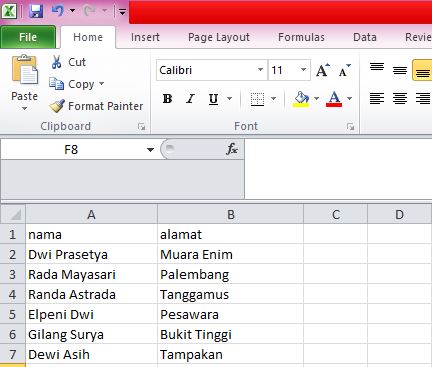Expand the underline style arrow

click(x=229, y=99)
